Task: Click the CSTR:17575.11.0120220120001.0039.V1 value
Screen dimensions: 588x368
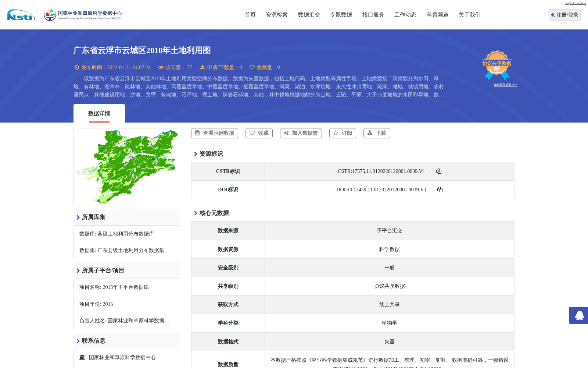Action: 381,171
